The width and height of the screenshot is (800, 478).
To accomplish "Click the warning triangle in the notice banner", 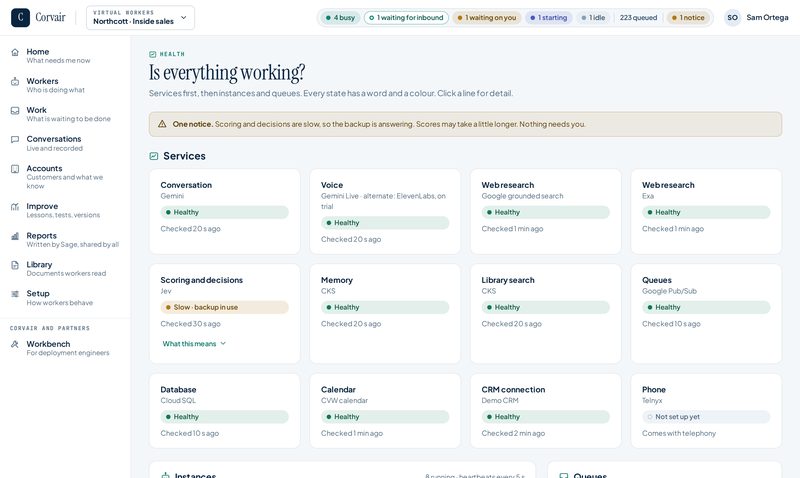I will (162, 124).
